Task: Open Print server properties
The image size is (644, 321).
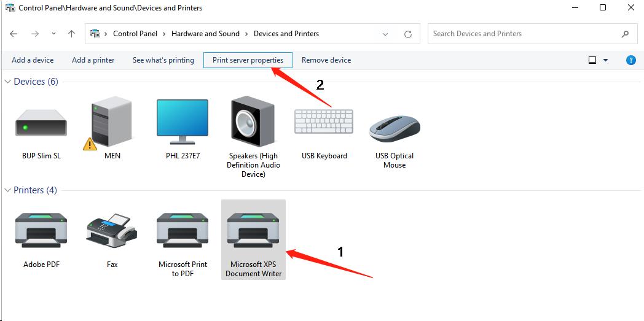Action: click(248, 60)
